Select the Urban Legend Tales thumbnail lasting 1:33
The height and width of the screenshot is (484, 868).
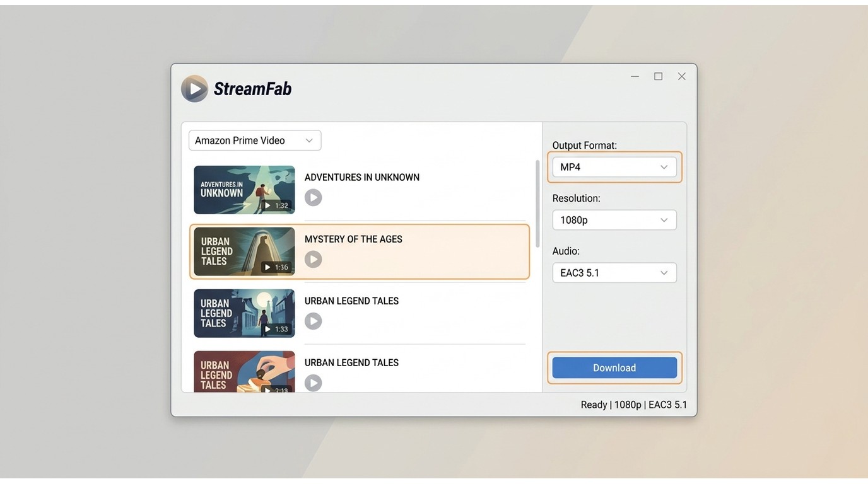coord(244,313)
